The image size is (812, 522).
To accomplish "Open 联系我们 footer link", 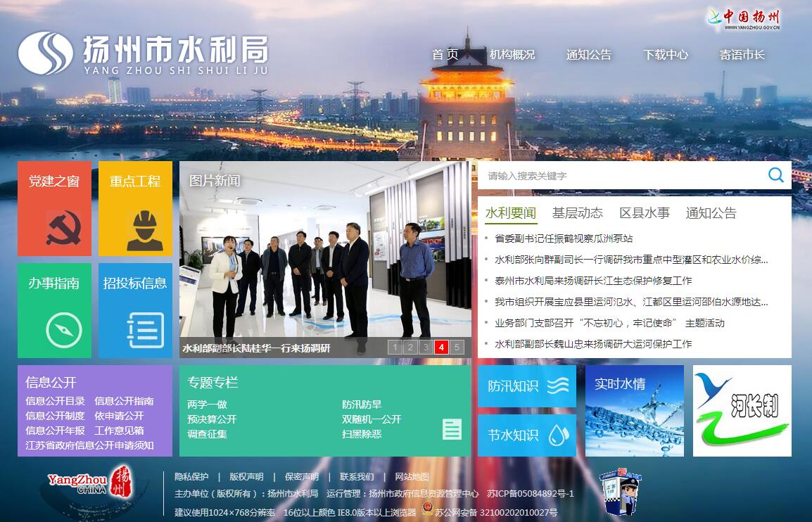I will [357, 476].
